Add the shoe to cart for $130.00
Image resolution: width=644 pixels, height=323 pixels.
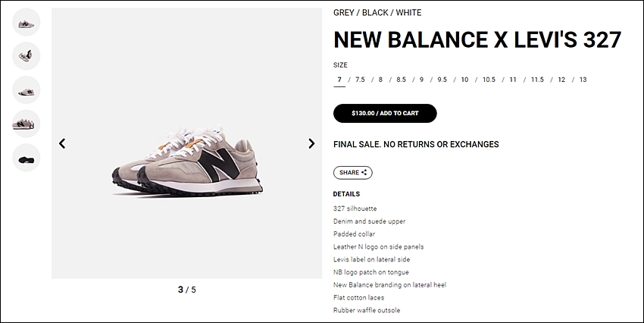coord(385,114)
